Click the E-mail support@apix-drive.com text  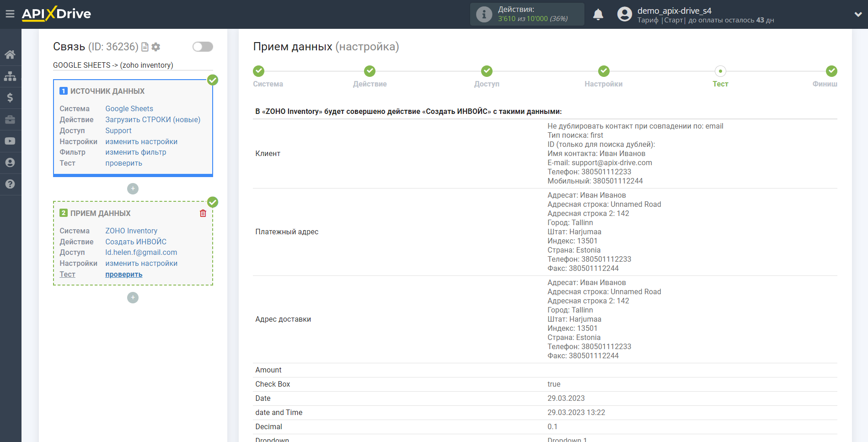pos(600,162)
